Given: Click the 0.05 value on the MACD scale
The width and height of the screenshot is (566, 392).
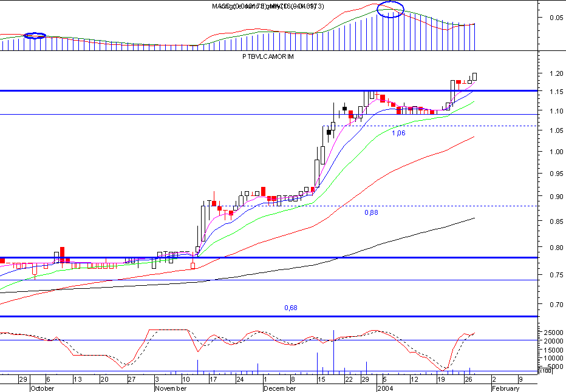Looking at the screenshot, I should click(x=556, y=18).
